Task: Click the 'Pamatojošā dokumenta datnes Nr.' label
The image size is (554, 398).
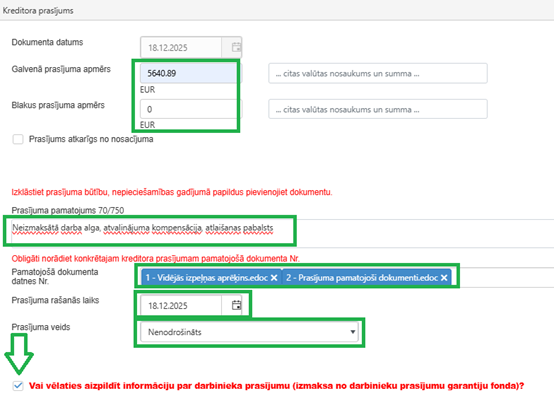Action: coord(55,276)
